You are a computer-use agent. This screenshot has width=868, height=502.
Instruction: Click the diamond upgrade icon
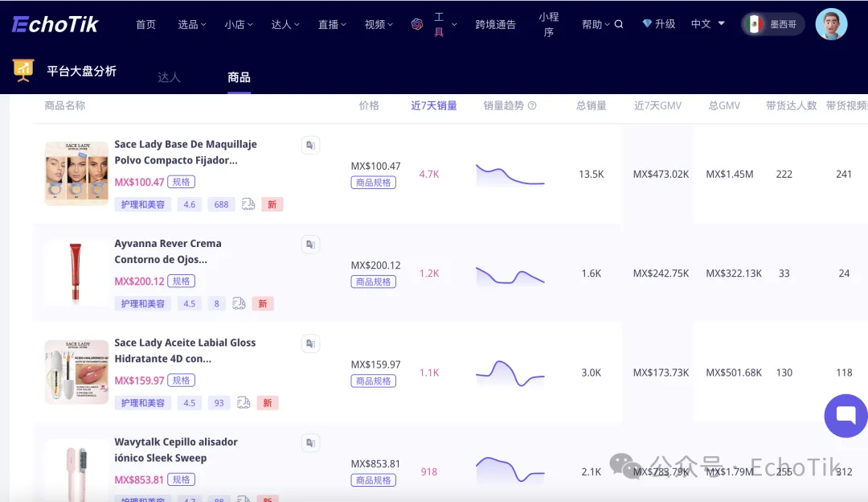[x=646, y=23]
